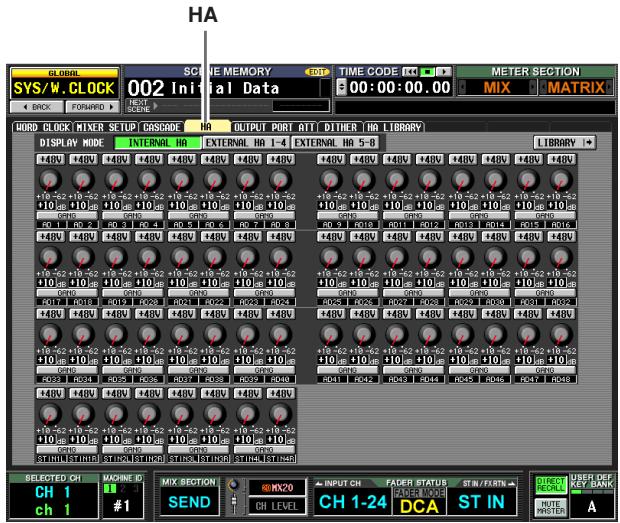Select ST IN fader status
The height and width of the screenshot is (523, 620).
(482, 502)
